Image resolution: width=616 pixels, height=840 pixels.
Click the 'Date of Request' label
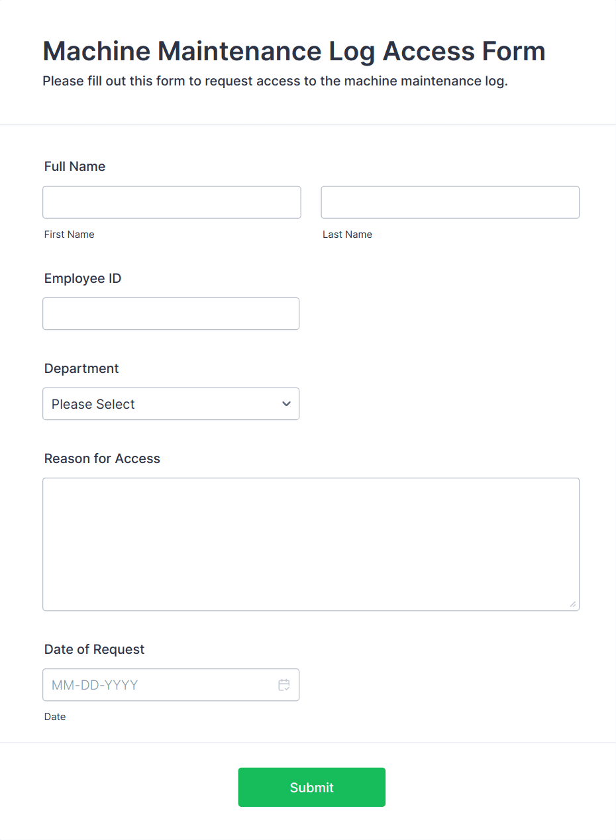click(94, 649)
